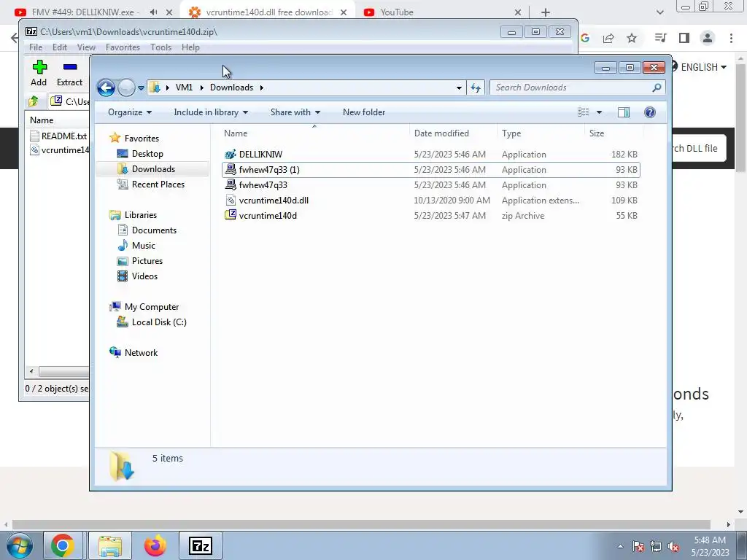
Task: Open the view options dropdown arrow
Action: [600, 112]
